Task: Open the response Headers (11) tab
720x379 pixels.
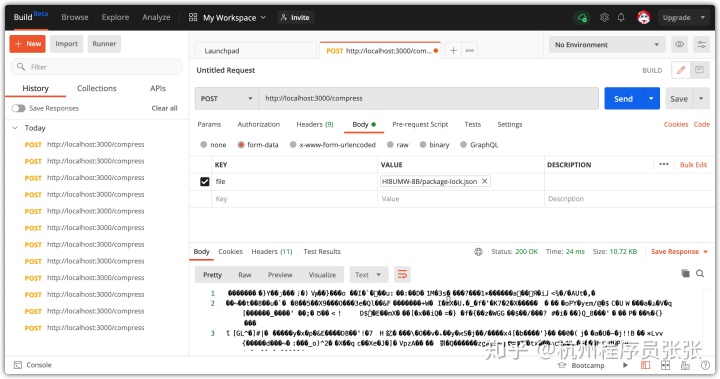Action: (x=271, y=251)
